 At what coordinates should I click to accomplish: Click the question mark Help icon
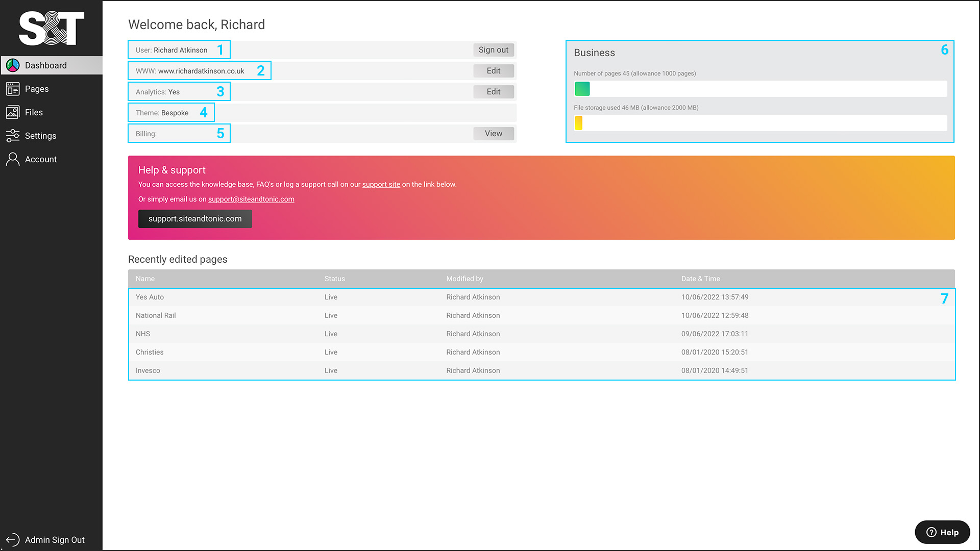(932, 532)
